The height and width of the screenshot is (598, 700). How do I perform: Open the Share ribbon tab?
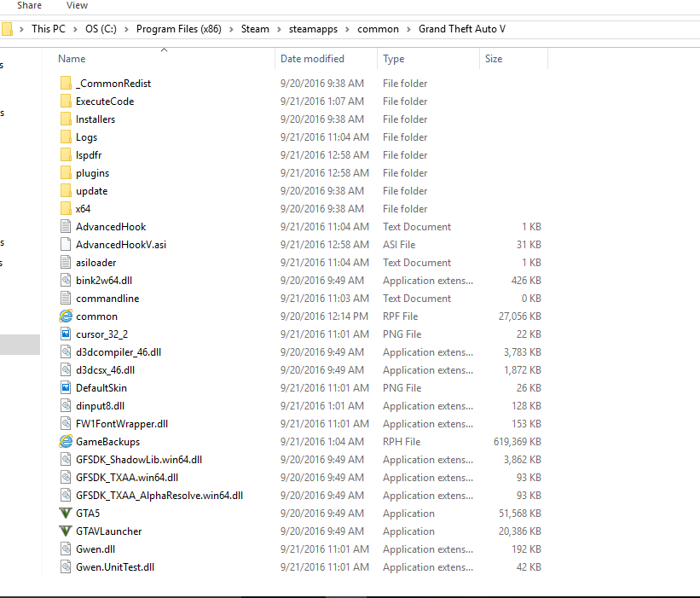[30, 5]
